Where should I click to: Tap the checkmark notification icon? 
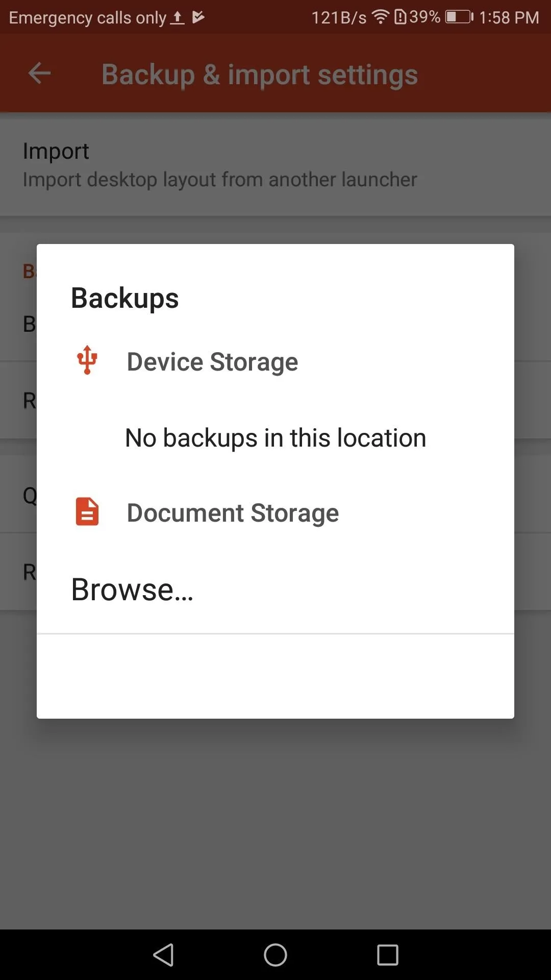[198, 17]
